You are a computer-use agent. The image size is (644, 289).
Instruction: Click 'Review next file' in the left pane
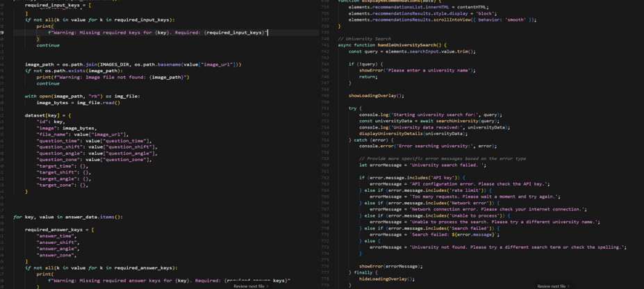[x=248, y=286]
